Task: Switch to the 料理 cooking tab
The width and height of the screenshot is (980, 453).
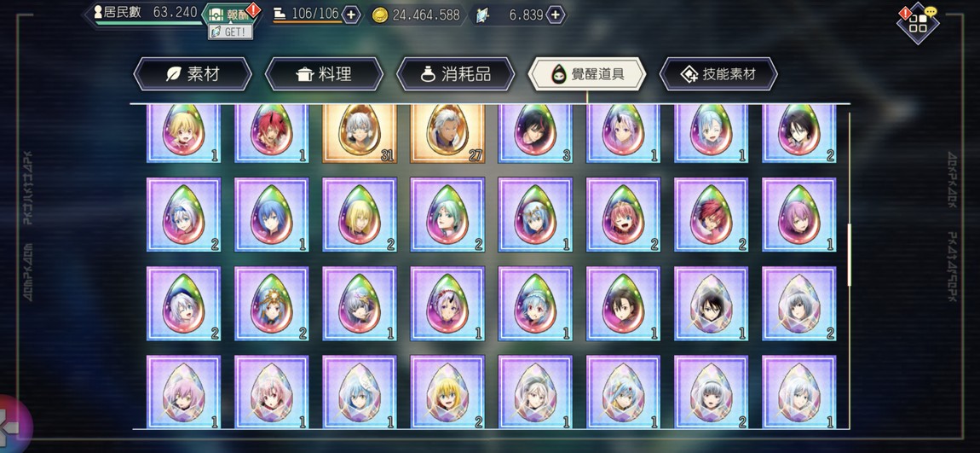Action: tap(324, 74)
